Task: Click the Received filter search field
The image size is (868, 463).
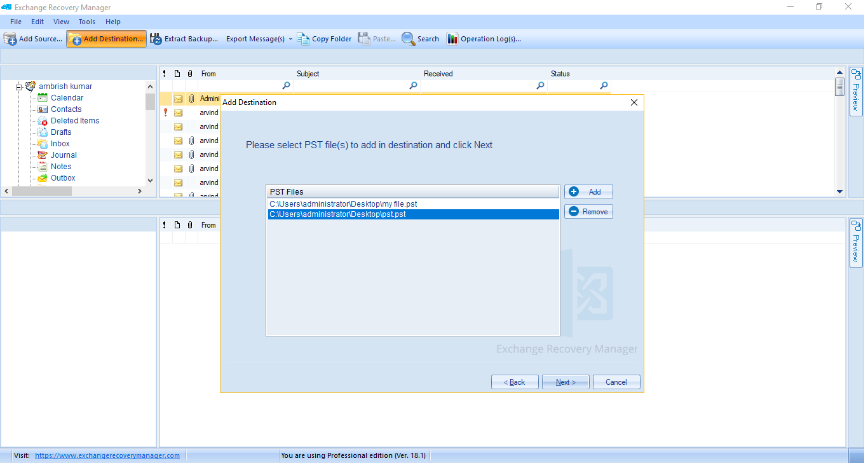Action: click(484, 86)
